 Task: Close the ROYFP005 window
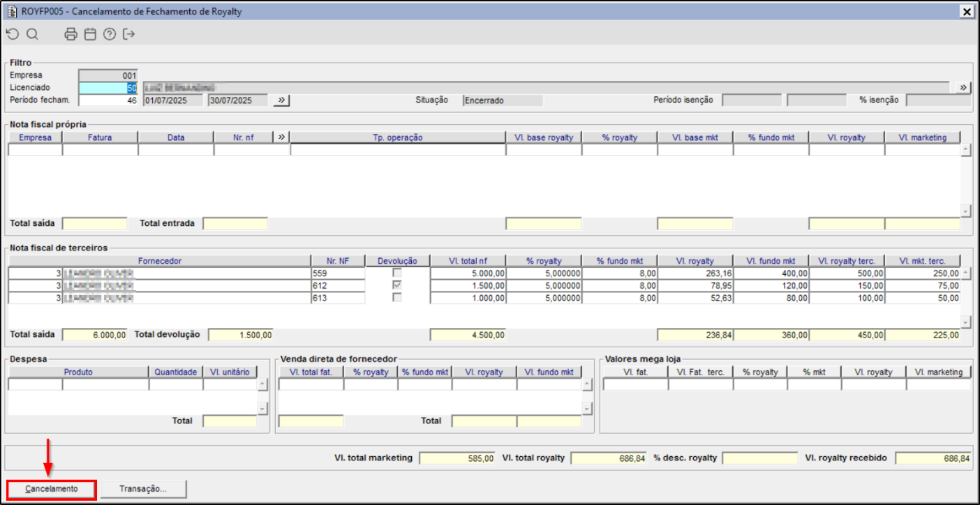967,11
